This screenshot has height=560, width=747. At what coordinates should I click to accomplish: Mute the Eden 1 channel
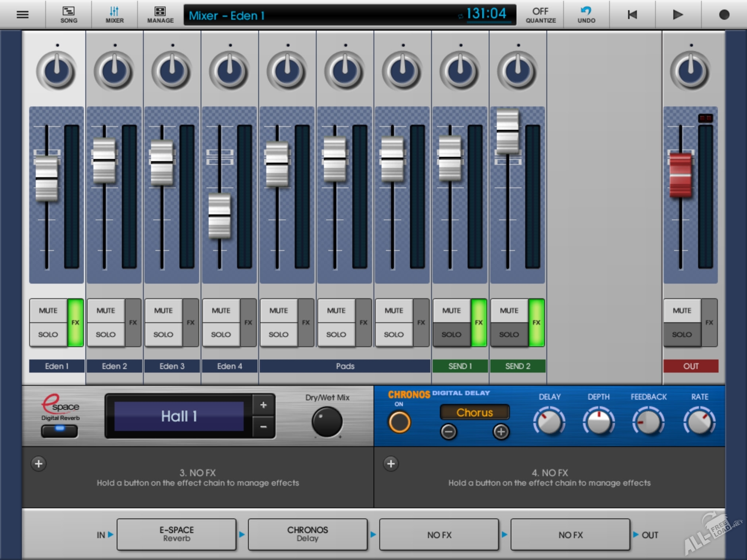point(49,310)
